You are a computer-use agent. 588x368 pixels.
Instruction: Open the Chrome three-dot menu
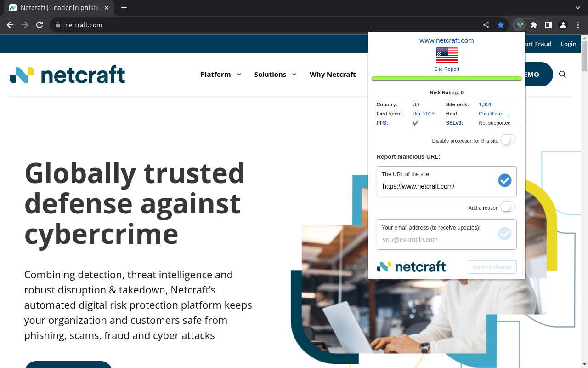tap(578, 25)
